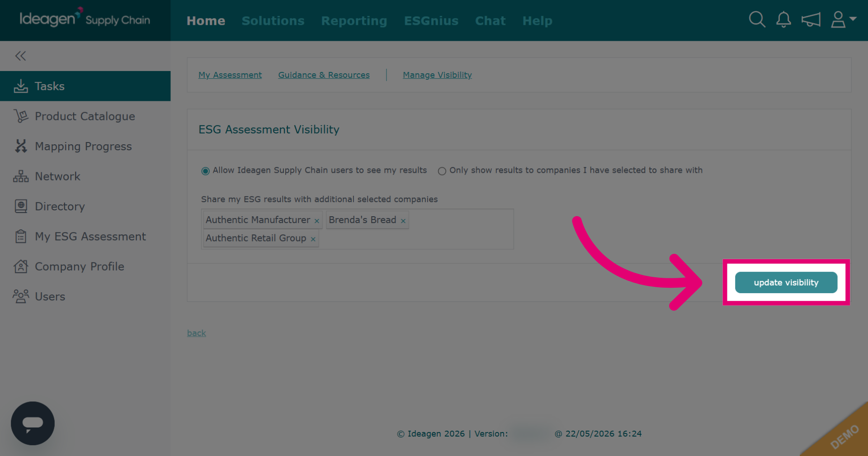Select Only show results to selected companies
Image resolution: width=868 pixels, height=456 pixels.
442,171
